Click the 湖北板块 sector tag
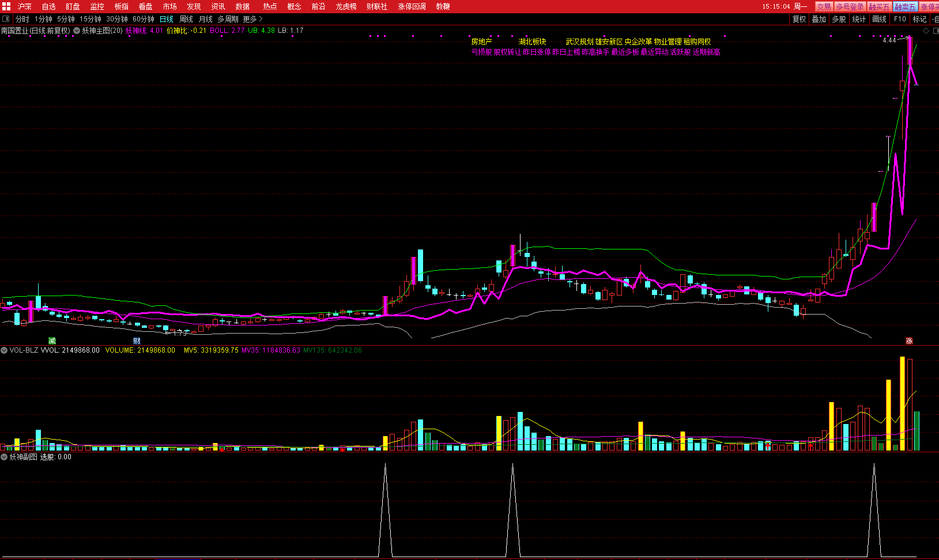The height and width of the screenshot is (560, 939). click(x=532, y=41)
